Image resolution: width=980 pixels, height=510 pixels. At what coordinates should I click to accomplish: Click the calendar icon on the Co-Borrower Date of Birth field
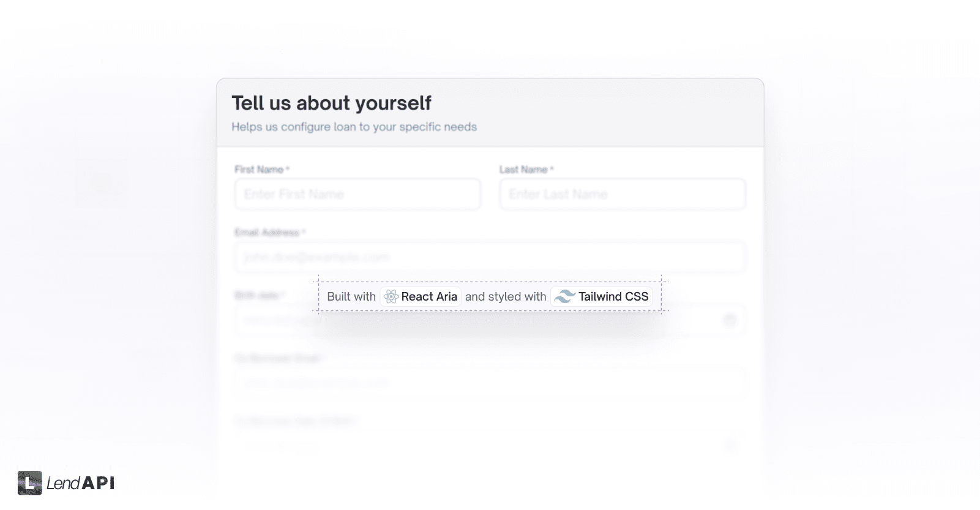[x=731, y=445]
